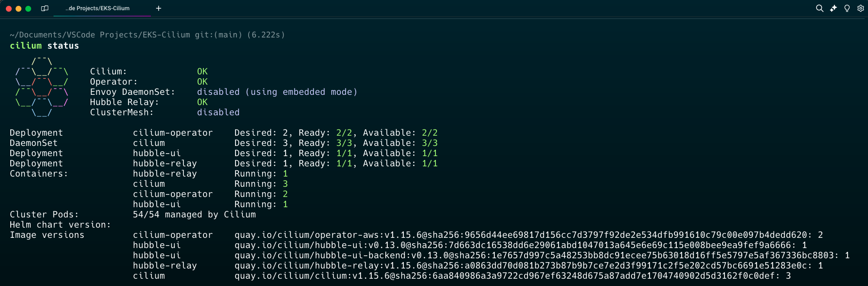Open settings with the gear icon
This screenshot has height=286, width=868.
861,8
